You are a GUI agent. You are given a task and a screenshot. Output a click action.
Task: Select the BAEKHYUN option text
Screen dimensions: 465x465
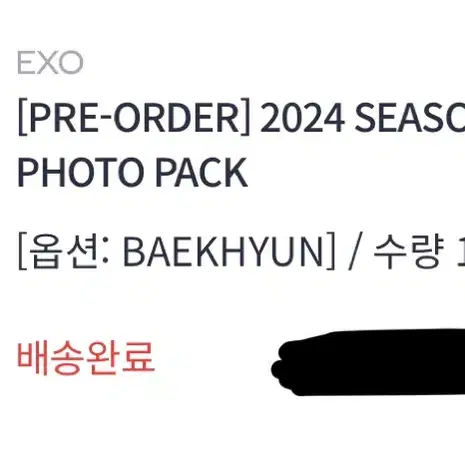[x=223, y=251]
